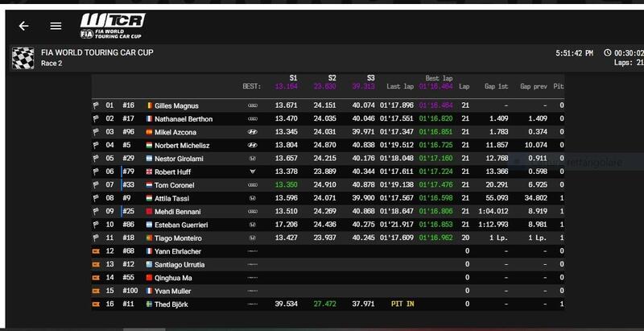Click Moroccan flag beside Mehdi Bennani
Screen dimensions: 644x331
pos(150,212)
